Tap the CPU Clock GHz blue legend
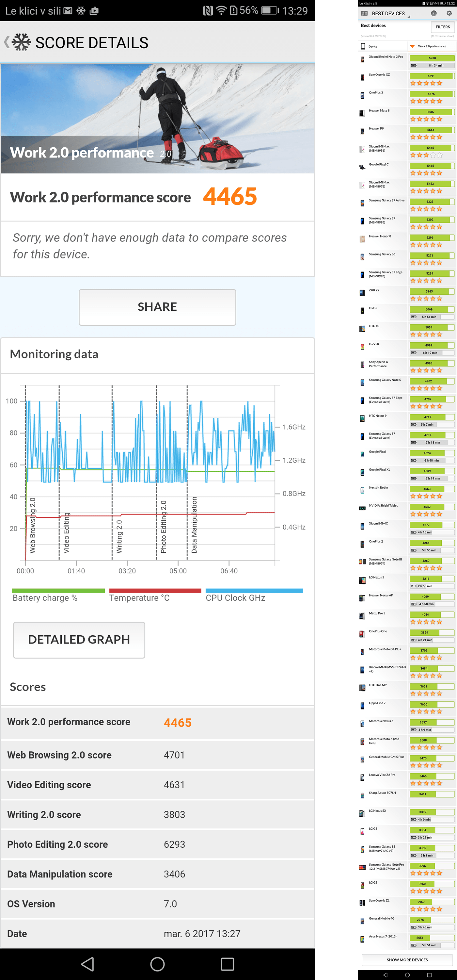This screenshot has width=457, height=980. tap(254, 595)
